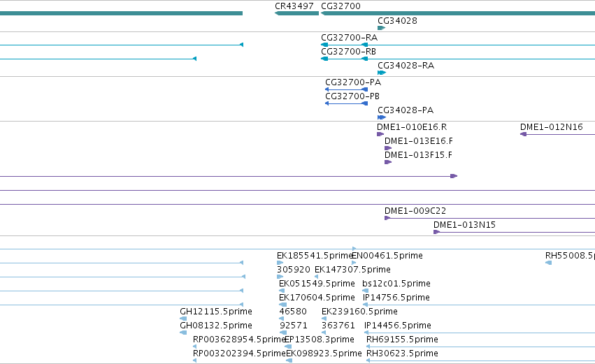The height and width of the screenshot is (364, 595).
Task: Select transcript CG32700-RA label
Action: click(x=349, y=38)
